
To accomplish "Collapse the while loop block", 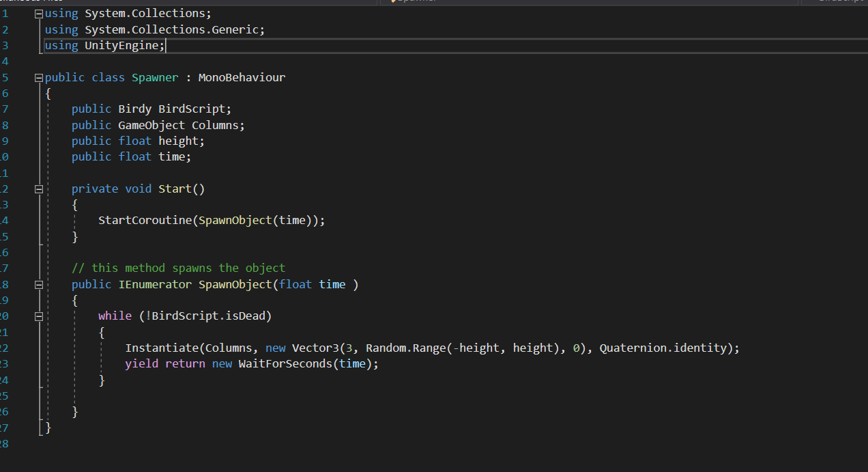I will click(39, 316).
